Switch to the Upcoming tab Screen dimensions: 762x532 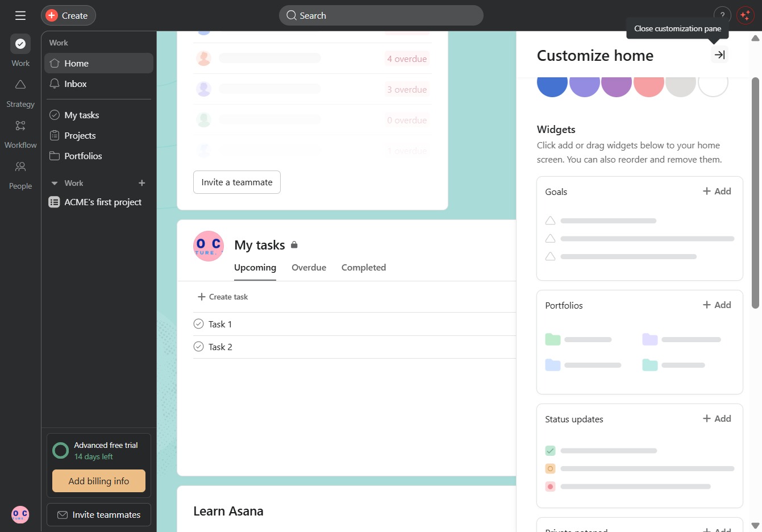tap(255, 268)
